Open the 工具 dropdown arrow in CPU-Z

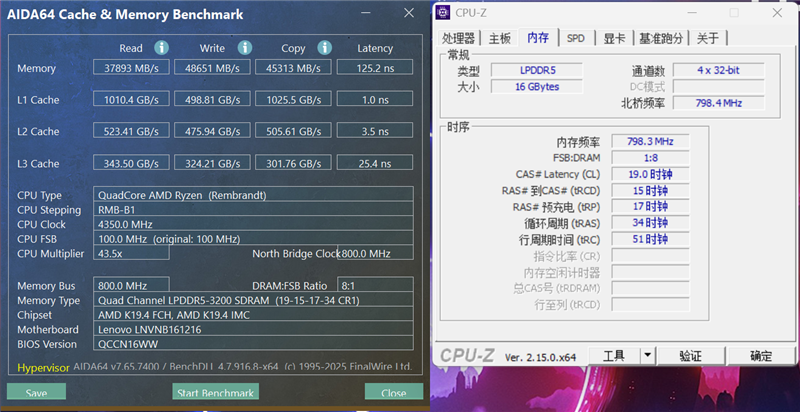click(647, 356)
